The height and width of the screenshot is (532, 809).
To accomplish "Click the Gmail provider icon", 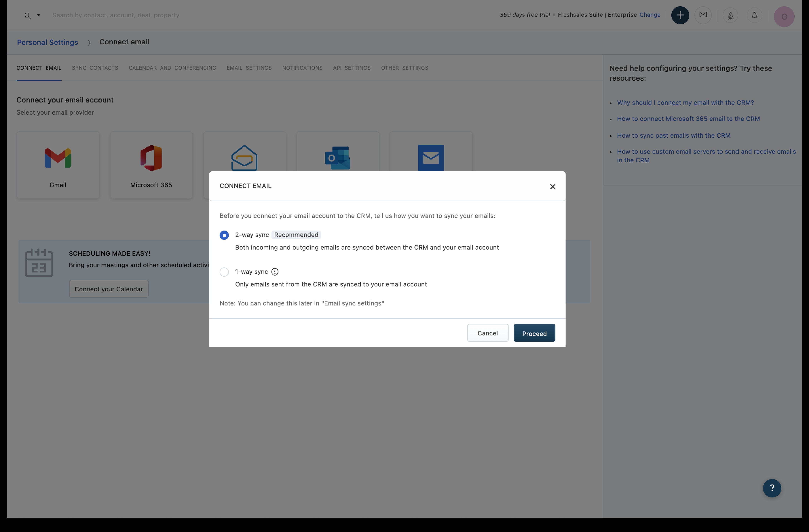I will (x=58, y=158).
